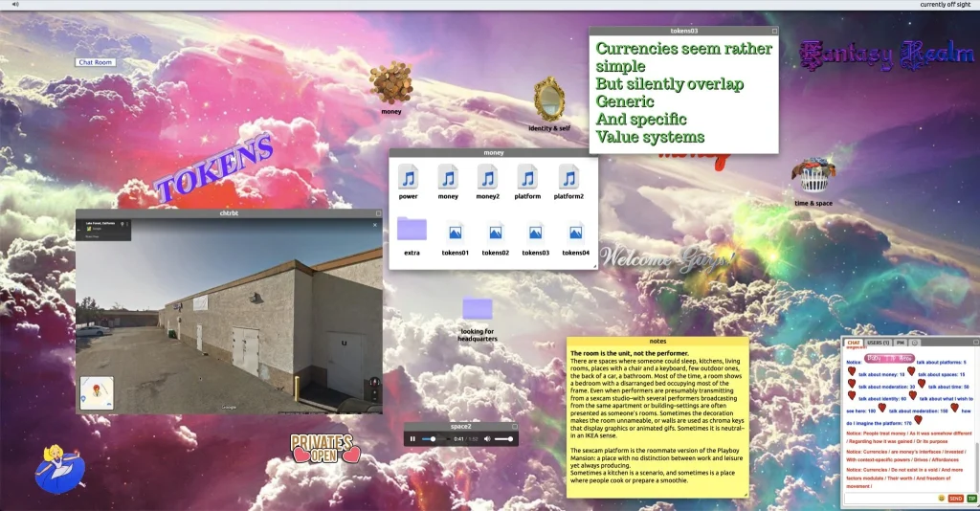
Task: Switch to the PM tab in chat
Action: 901,342
